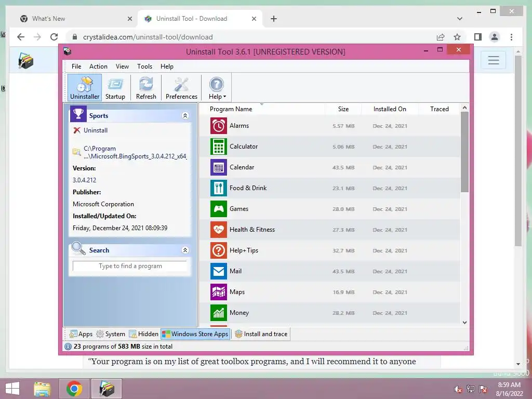Click the Alarms app icon
This screenshot has width=532, height=399.
219,126
